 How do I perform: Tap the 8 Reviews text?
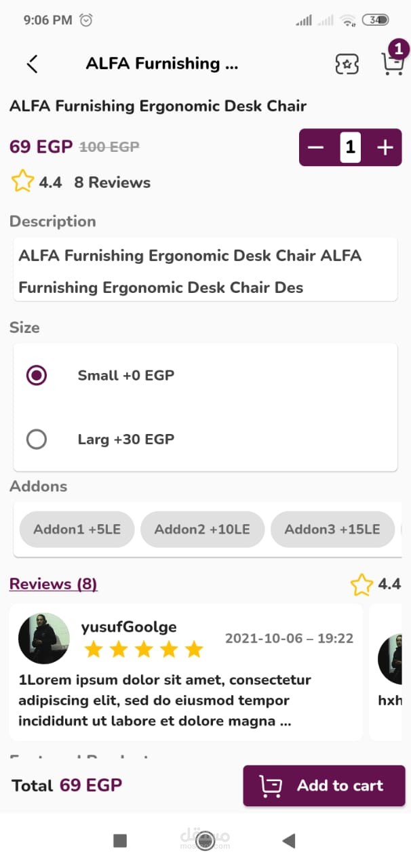click(113, 182)
